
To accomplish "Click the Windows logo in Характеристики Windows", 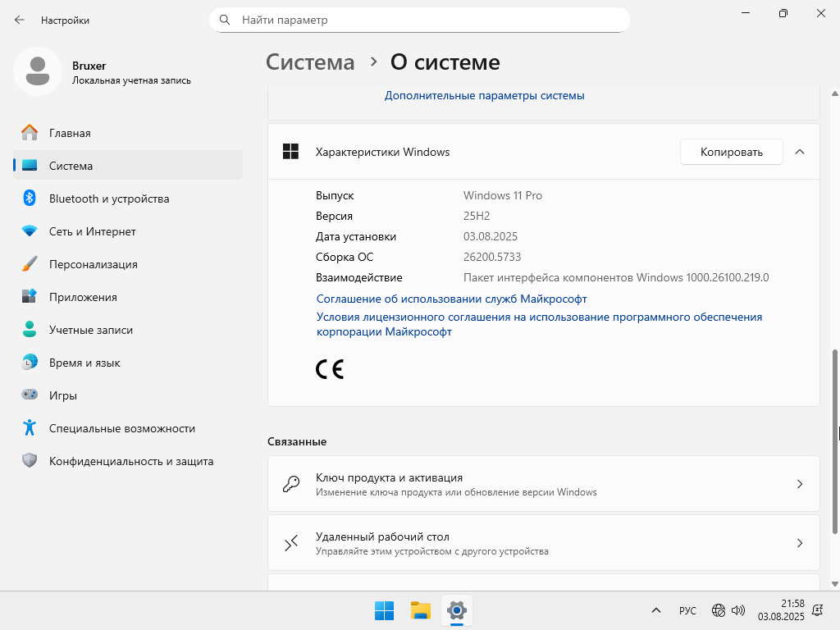I will [x=291, y=152].
